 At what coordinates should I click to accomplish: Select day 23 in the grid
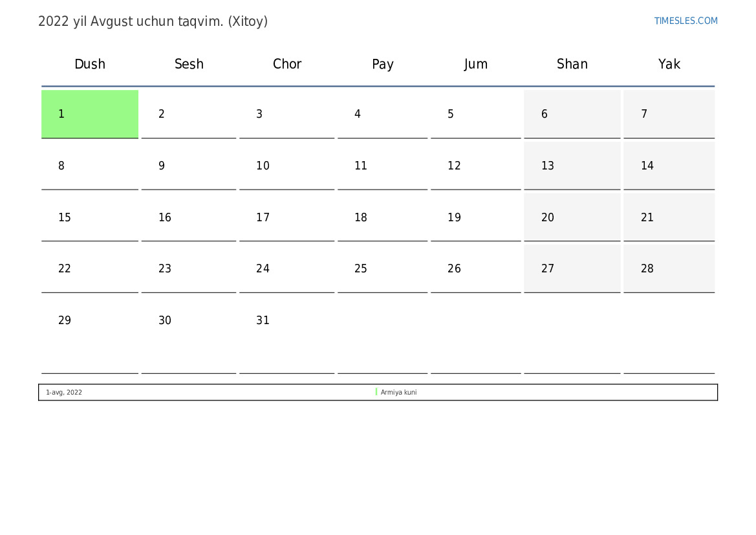189,268
